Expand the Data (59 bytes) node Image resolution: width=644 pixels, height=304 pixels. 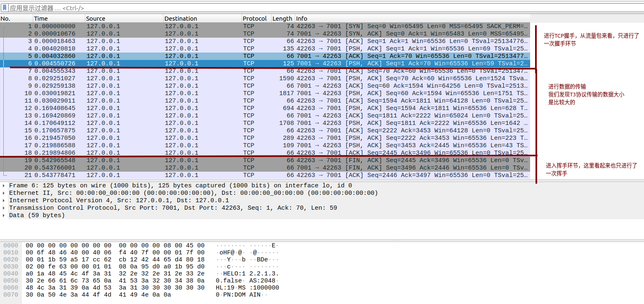(x=4, y=215)
